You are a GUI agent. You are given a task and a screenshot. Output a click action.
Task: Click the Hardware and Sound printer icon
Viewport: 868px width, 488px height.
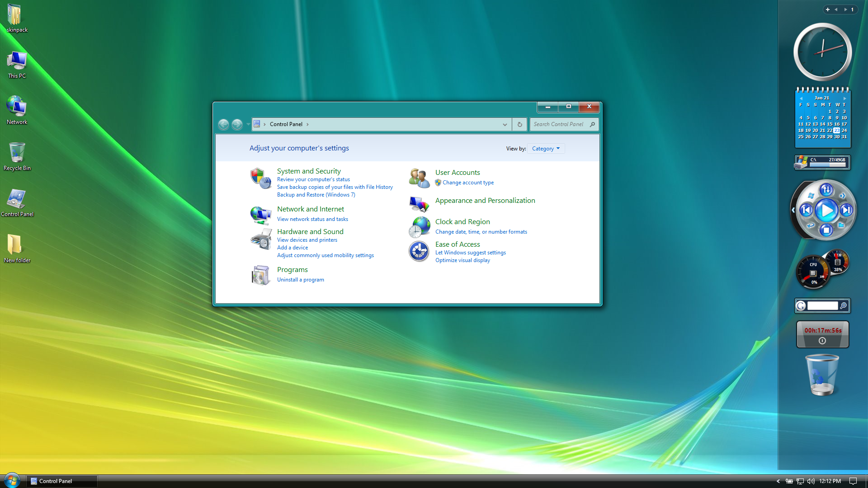(x=260, y=239)
